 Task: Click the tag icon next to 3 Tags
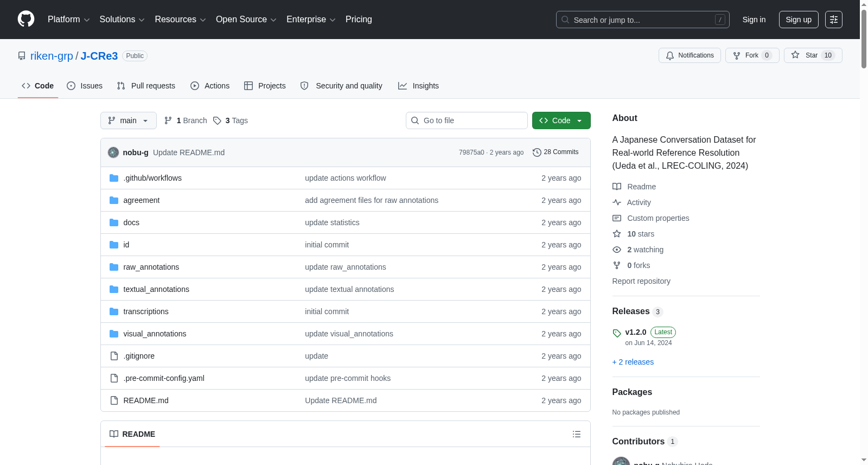tap(217, 120)
